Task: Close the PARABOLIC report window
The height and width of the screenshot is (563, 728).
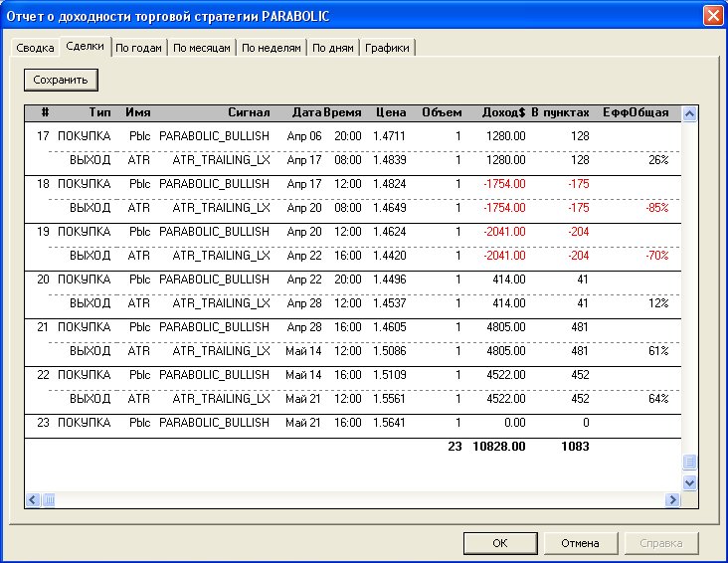Action: [712, 16]
